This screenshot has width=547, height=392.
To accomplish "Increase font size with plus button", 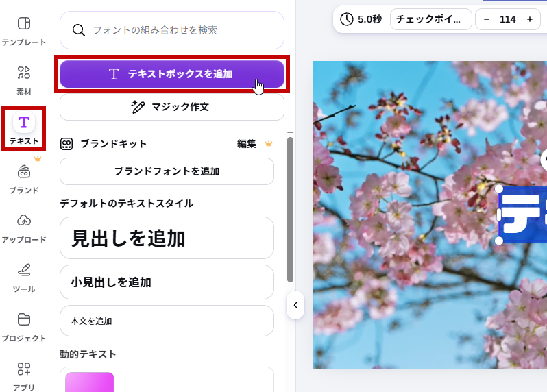I will pyautogui.click(x=530, y=19).
